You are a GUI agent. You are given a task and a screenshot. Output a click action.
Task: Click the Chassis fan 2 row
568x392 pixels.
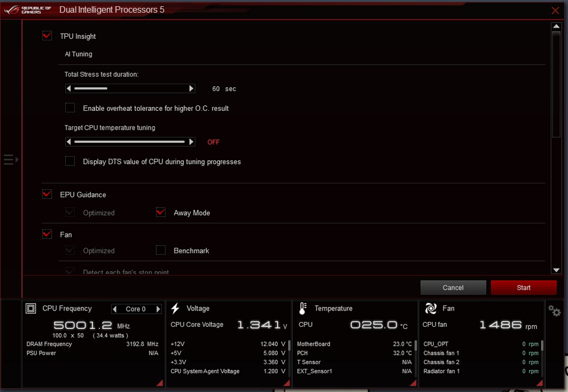coord(481,362)
